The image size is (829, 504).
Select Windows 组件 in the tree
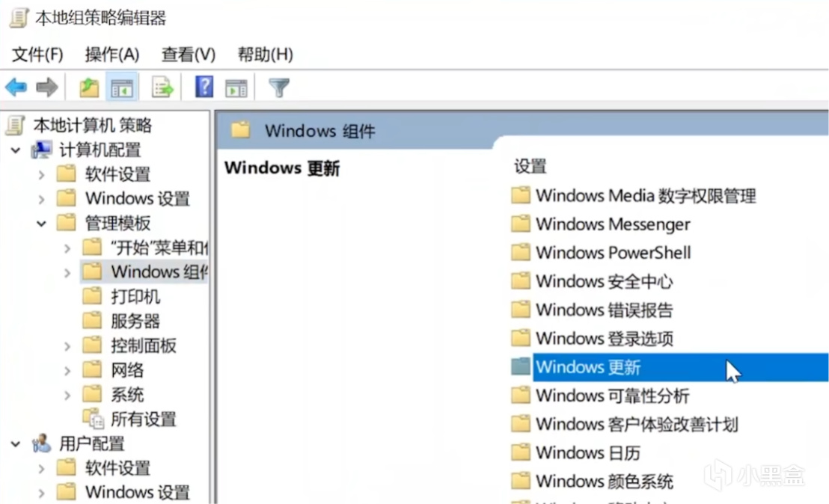click(159, 272)
